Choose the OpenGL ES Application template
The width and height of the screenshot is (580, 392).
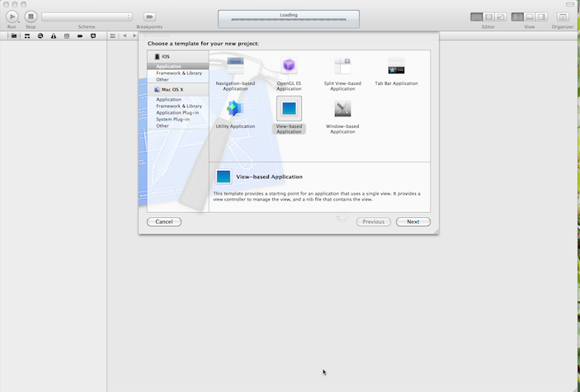[289, 74]
